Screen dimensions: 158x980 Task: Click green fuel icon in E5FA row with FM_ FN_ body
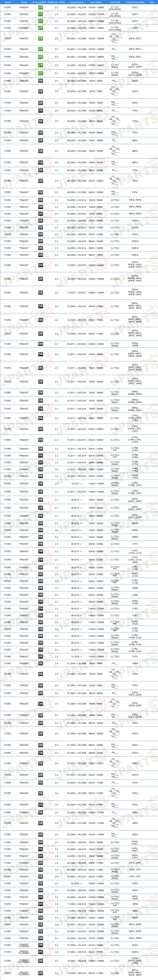tap(40, 57)
